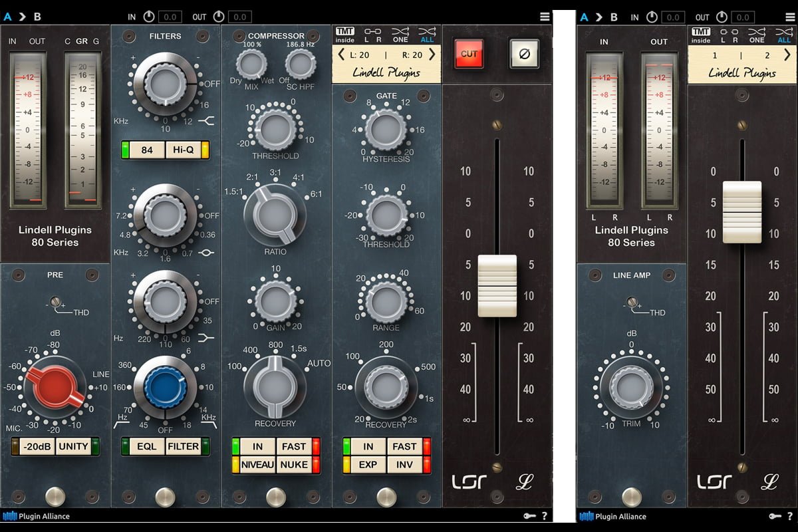Toggle the Hi-Q switch
Viewport: 798px width, 532px height.
pos(183,150)
